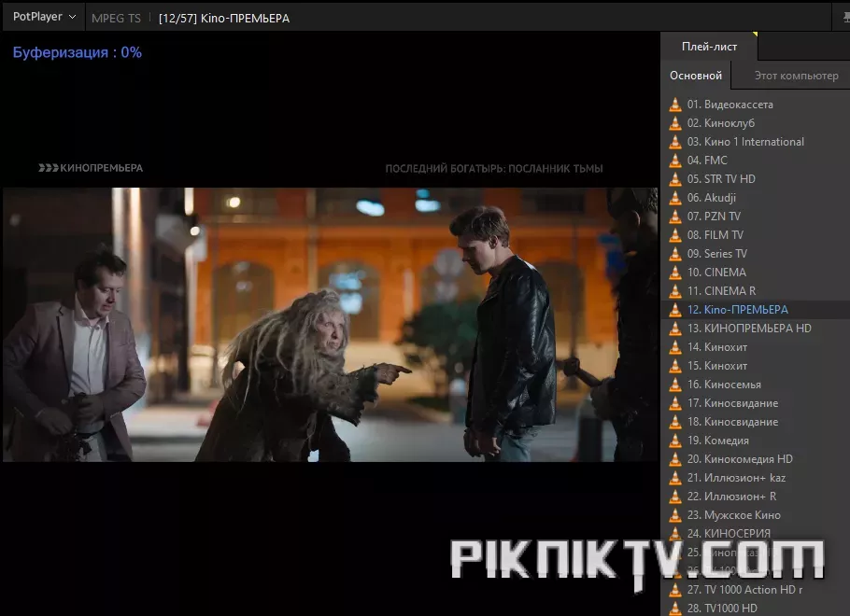Click the [12/57] Kino-ПРЕМЬЕРА title text
The width and height of the screenshot is (850, 616).
[224, 19]
